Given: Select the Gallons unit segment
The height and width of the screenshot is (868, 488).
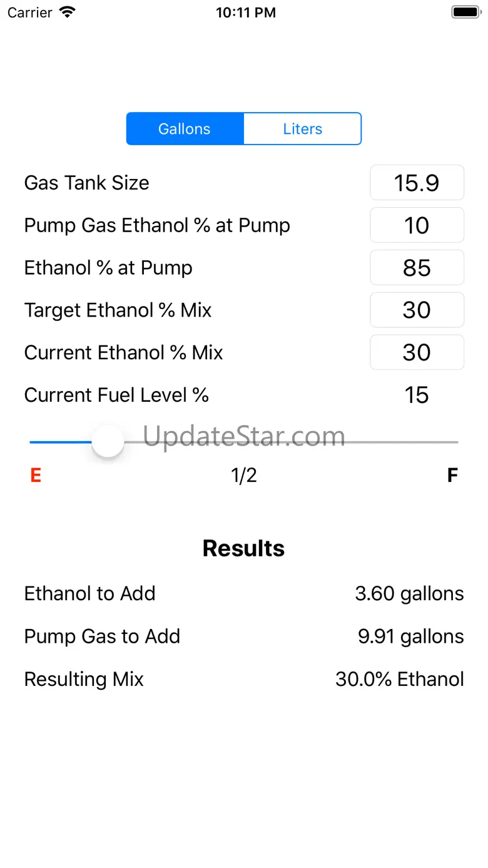Looking at the screenshot, I should [x=185, y=129].
